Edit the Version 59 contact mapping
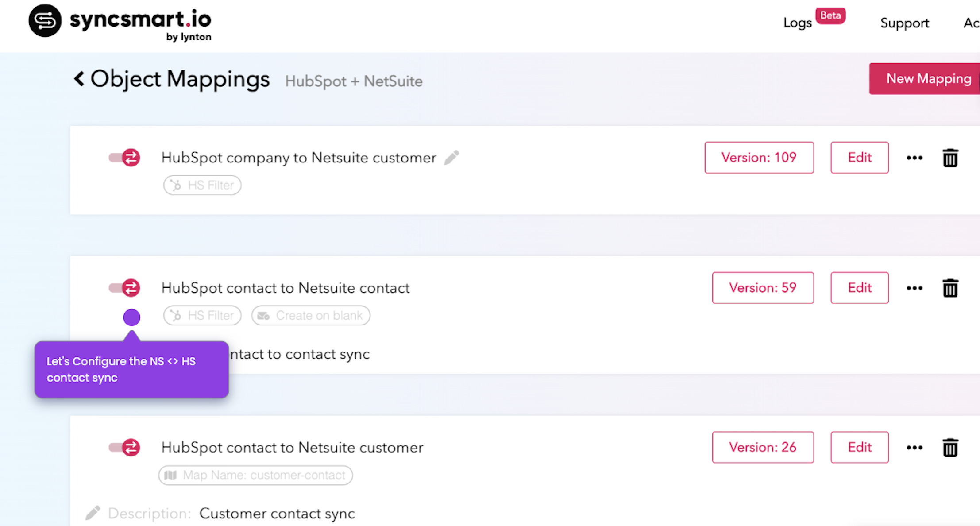The image size is (980, 526). pos(859,288)
